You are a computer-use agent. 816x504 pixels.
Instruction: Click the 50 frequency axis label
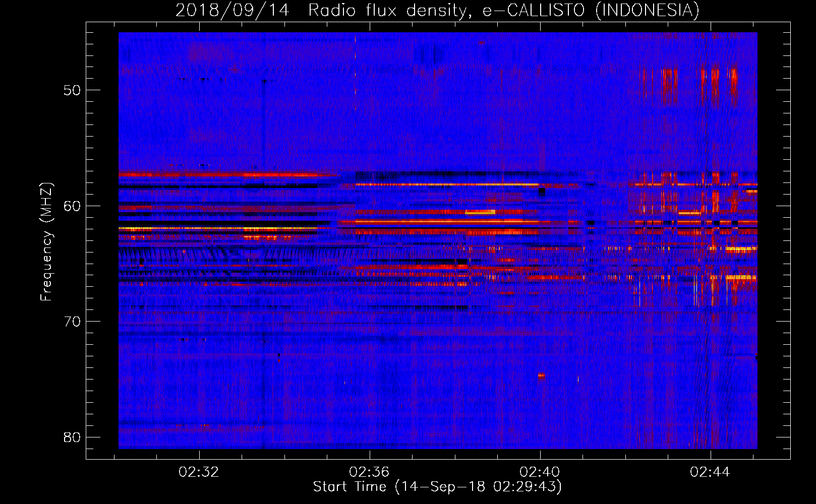(72, 90)
